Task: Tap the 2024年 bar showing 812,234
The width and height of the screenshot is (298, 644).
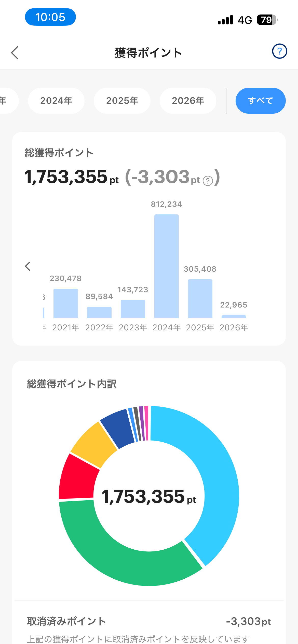Action: coord(167,266)
